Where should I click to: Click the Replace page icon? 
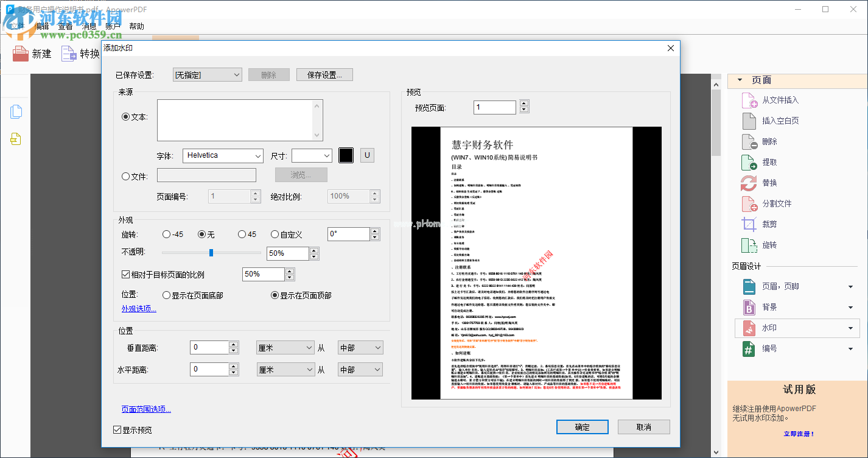click(x=749, y=183)
